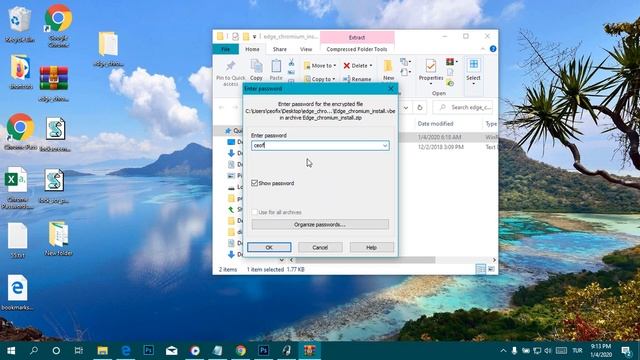Sort by the Date modified column header
The image size is (640, 360).
(436, 124)
